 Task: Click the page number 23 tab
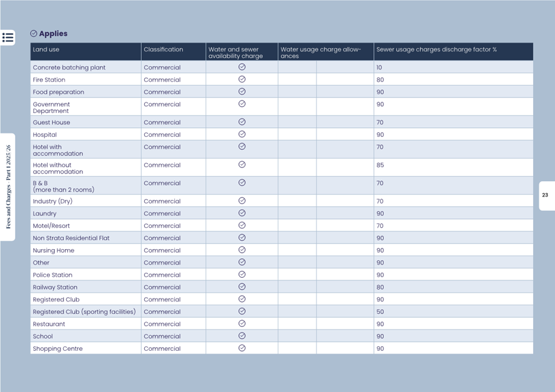[546, 195]
